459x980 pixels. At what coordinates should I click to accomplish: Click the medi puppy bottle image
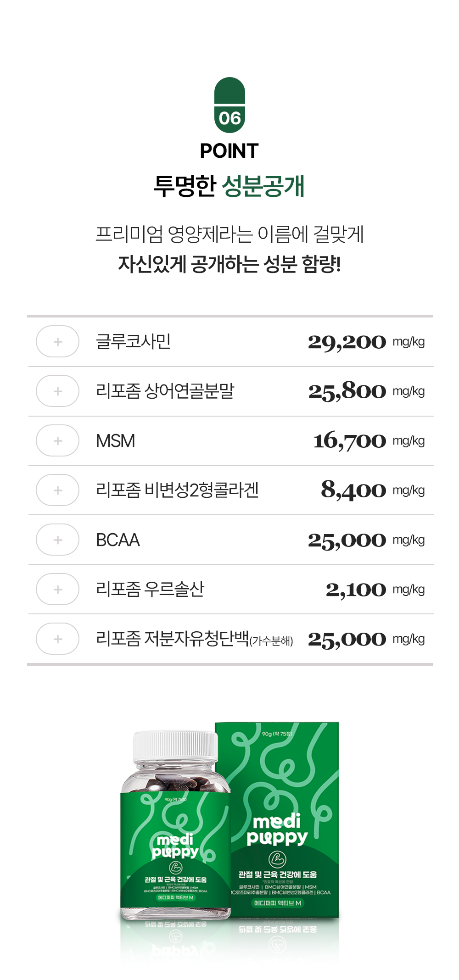click(175, 826)
